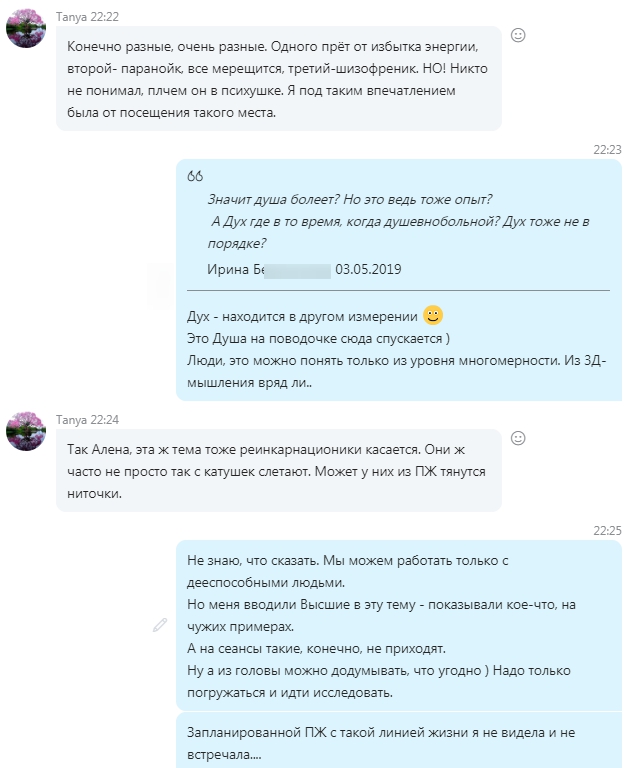Click quoted text "Значит душа болеет?"

[x=273, y=199]
